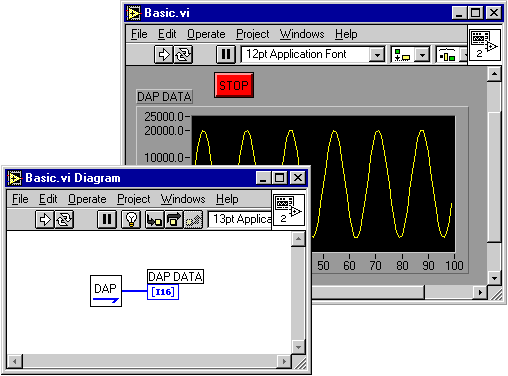Screen dimensions: 508x376
Task: Open the Operate menu in the front panel
Action: 206,34
